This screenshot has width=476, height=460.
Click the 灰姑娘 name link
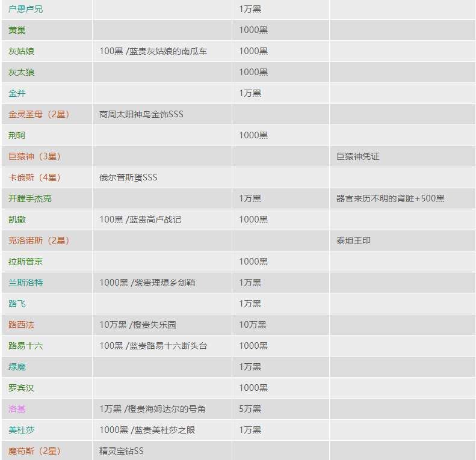(22, 51)
